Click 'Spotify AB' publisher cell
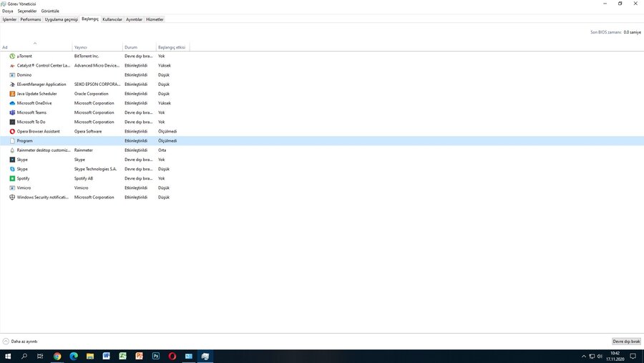 (x=84, y=178)
